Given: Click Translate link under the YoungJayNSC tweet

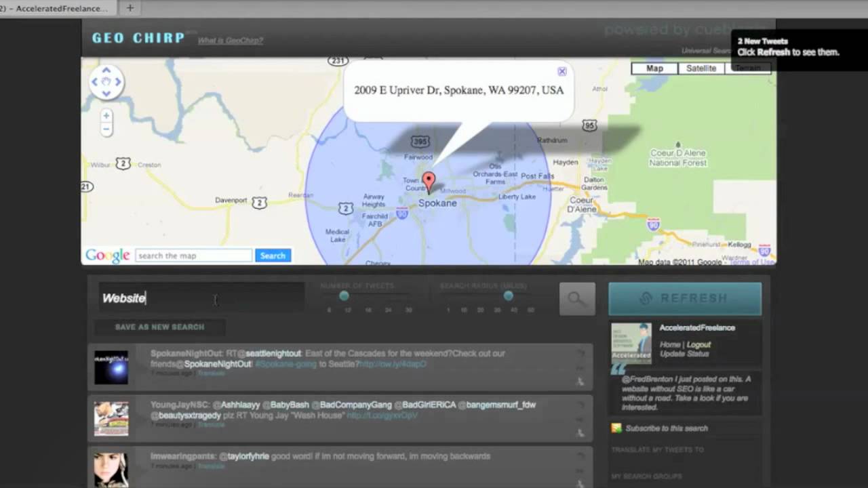Looking at the screenshot, I should click(x=211, y=425).
